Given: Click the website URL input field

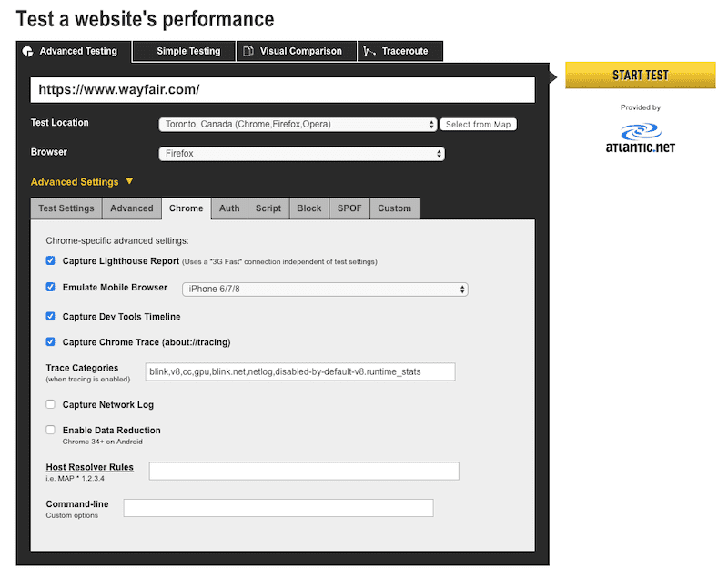Looking at the screenshot, I should 283,89.
